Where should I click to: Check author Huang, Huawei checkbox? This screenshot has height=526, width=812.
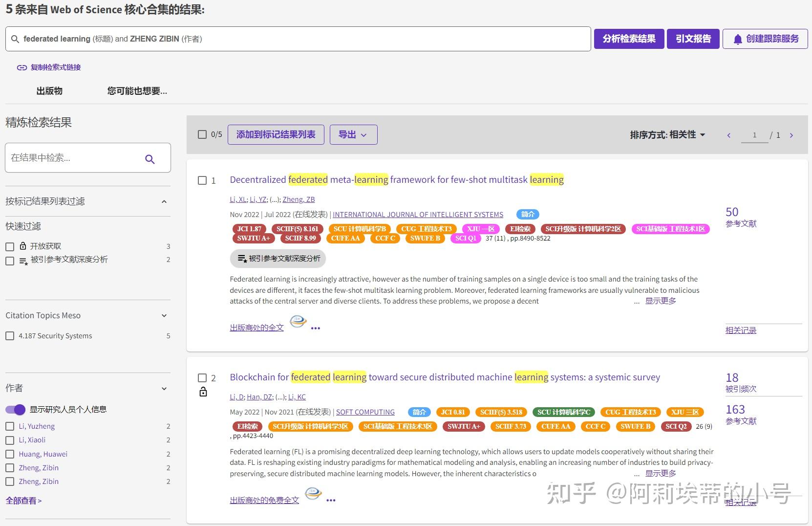tap(10, 454)
